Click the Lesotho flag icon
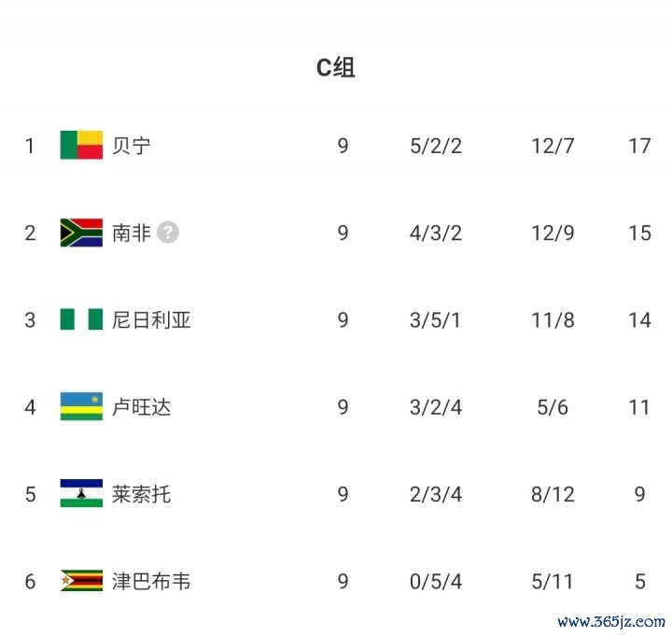This screenshot has width=672, height=636. pyautogui.click(x=81, y=494)
